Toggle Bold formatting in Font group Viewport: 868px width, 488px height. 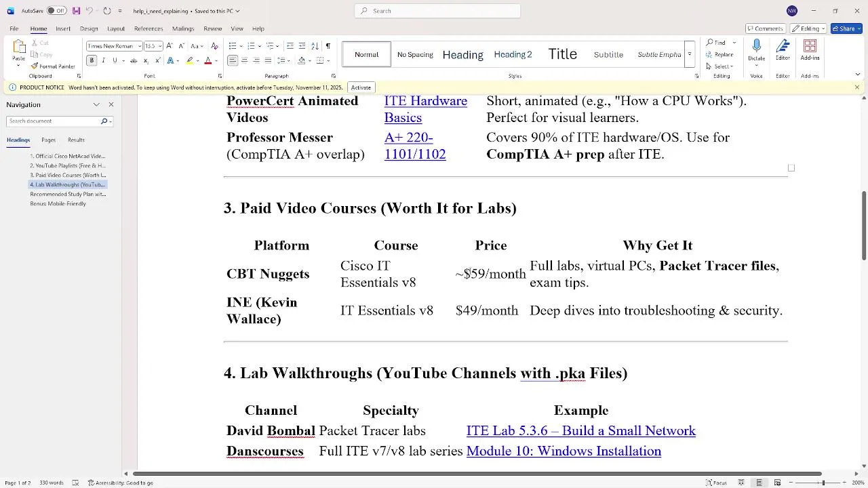point(92,60)
